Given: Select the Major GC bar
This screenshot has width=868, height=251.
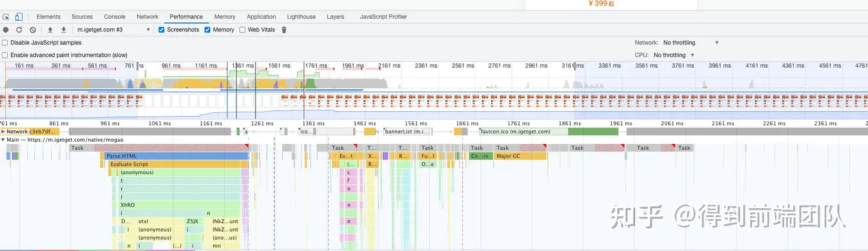Looking at the screenshot, I should [520, 156].
